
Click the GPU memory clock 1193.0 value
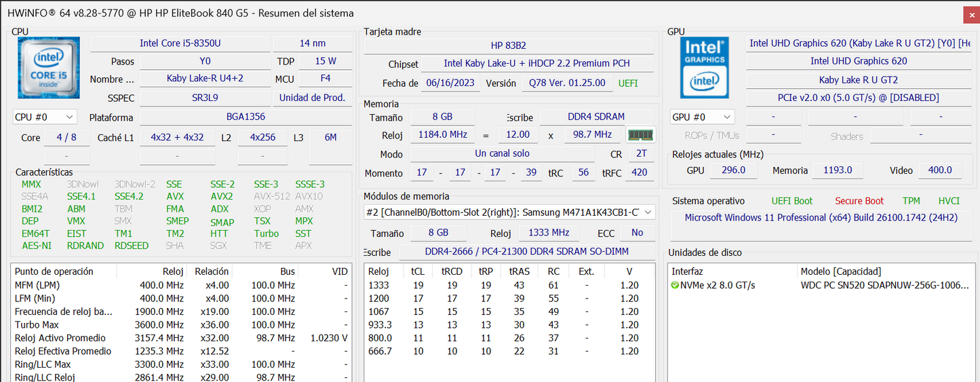[x=838, y=170]
